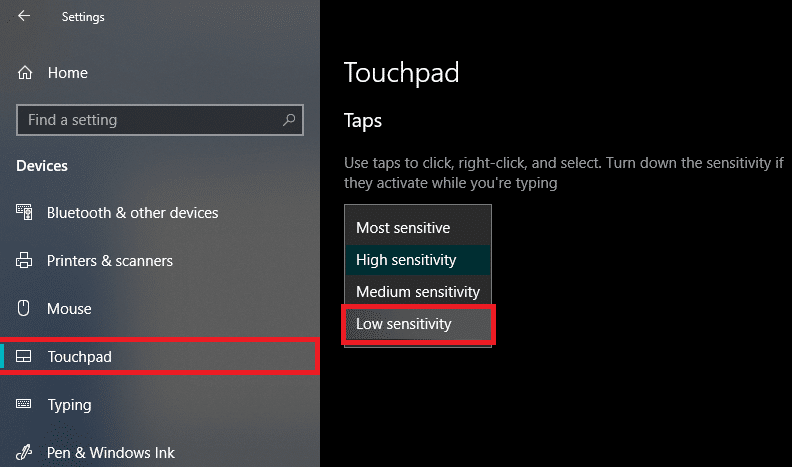The width and height of the screenshot is (792, 467).
Task: Click the Touchpad icon in sidebar
Action: [26, 357]
